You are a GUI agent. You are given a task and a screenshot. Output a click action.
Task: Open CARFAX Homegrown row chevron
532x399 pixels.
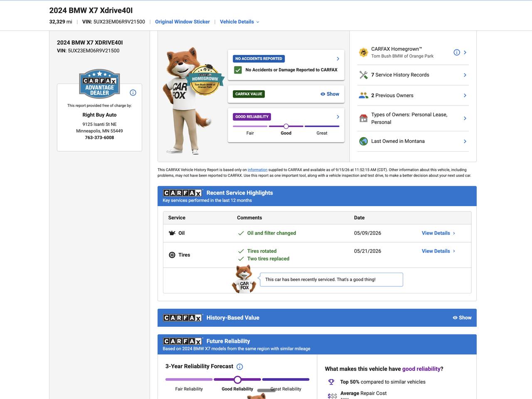click(x=465, y=52)
